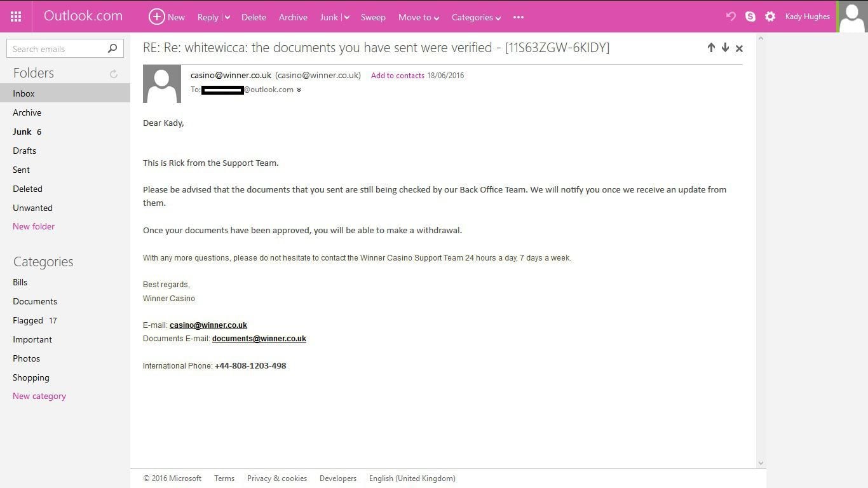The height and width of the screenshot is (488, 868).
Task: Click the Developers footer link
Action: [338, 478]
